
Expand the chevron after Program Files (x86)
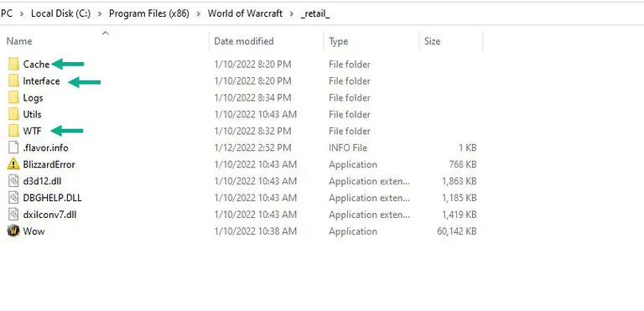point(199,13)
